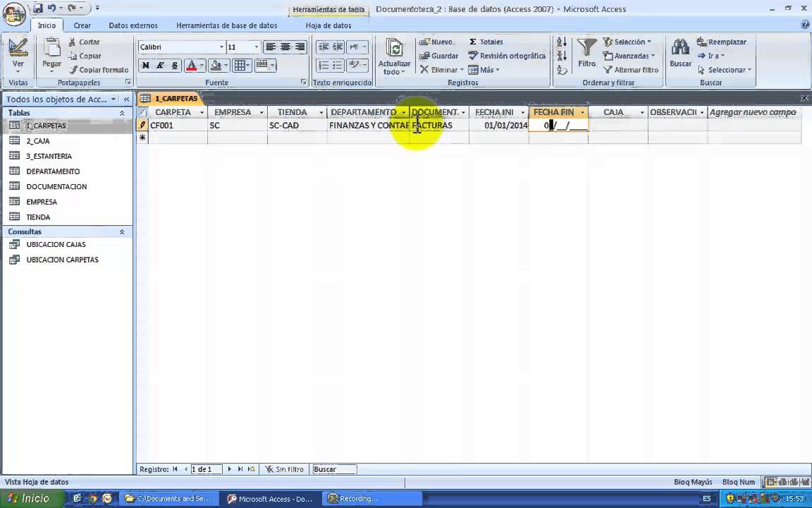Open Herramientas de base de datos tab
Viewport: 812px width, 508px height.
227,25
